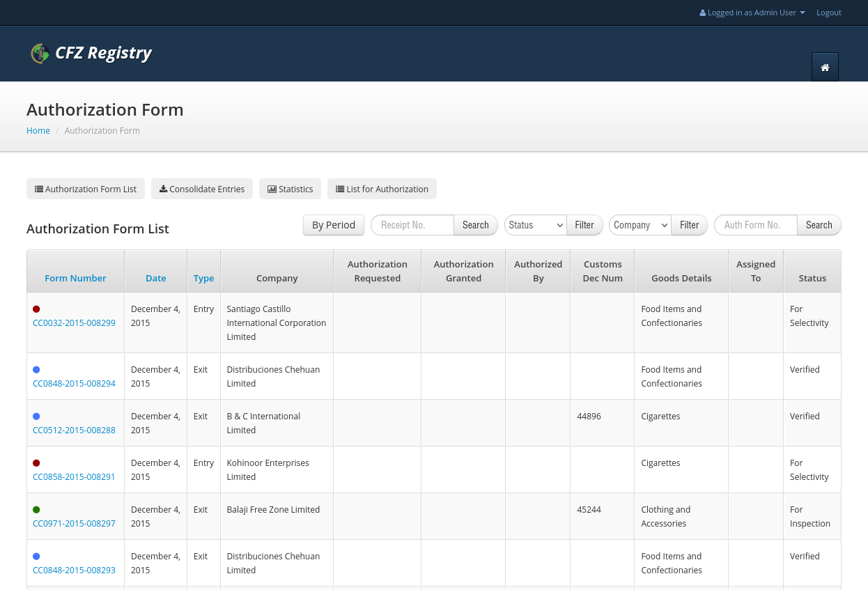Sort by Date column header

(x=155, y=278)
